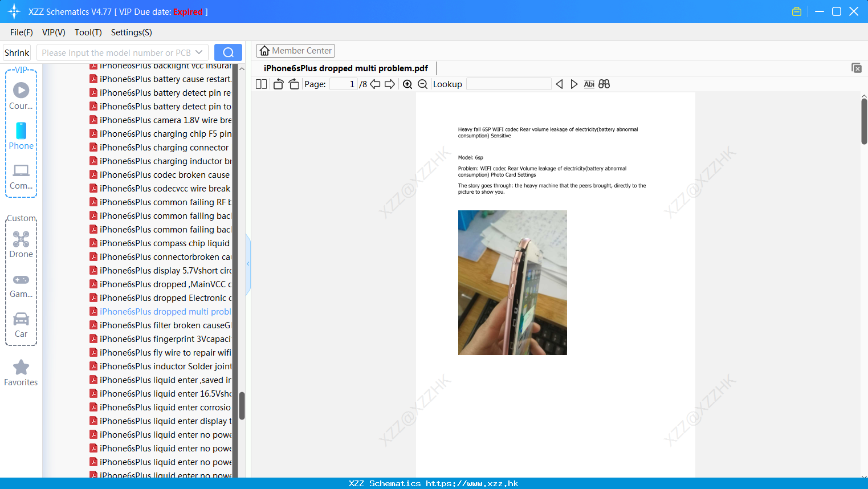Select highlighted iPhone6sPlus dropped multi problem file
This screenshot has height=489, width=868.
pos(161,312)
